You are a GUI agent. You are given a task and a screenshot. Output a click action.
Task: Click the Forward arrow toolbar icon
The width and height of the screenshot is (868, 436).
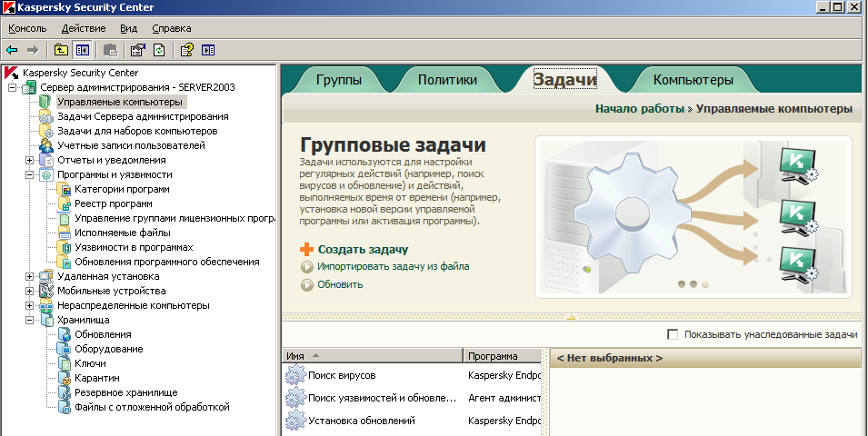point(33,50)
